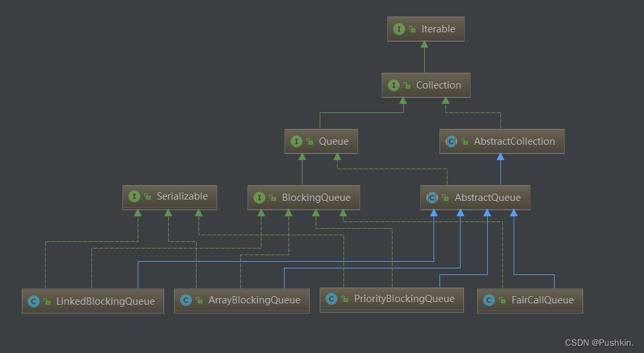Click the green lock icon beside FairCallQueue
The image size is (644, 353).
502,300
